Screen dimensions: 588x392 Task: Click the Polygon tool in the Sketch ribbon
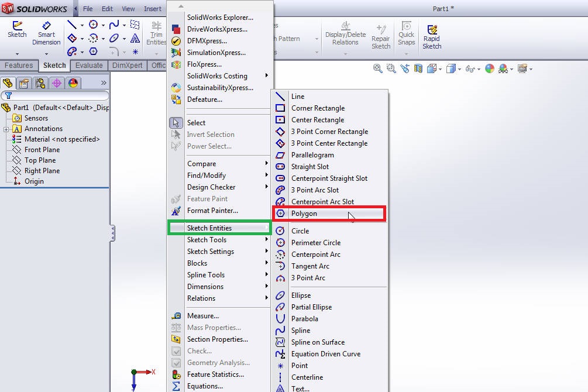pos(94,51)
